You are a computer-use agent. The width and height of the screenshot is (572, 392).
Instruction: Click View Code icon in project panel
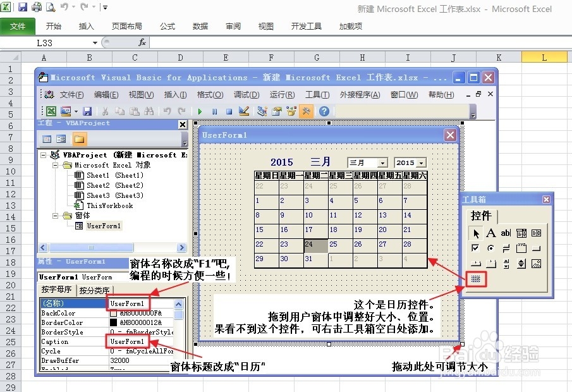pyautogui.click(x=47, y=139)
